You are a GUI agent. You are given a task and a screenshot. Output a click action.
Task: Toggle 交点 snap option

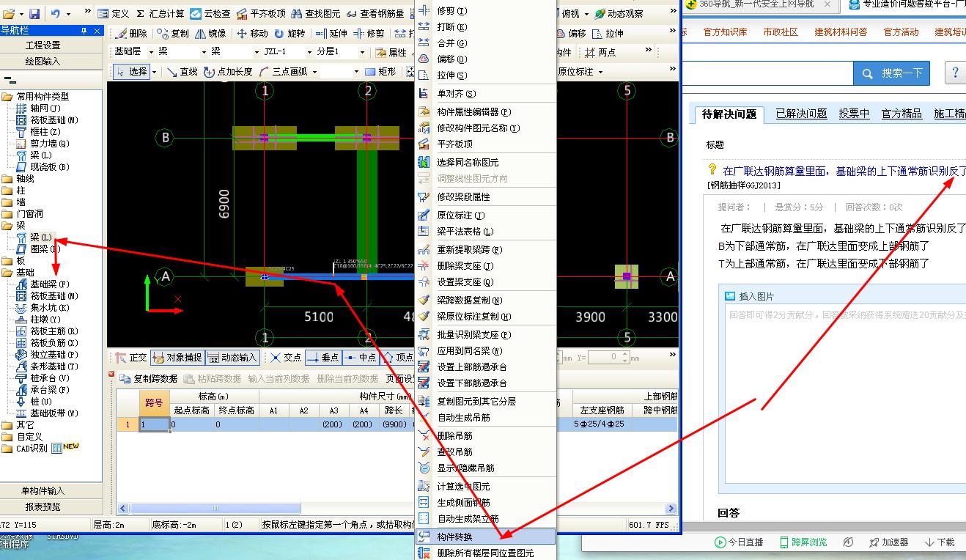point(286,358)
